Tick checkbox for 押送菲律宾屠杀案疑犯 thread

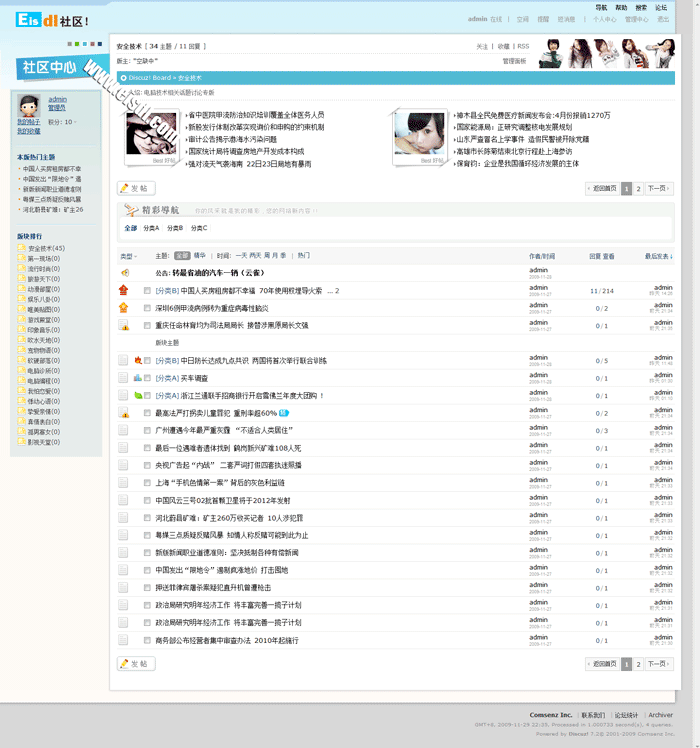(147, 588)
